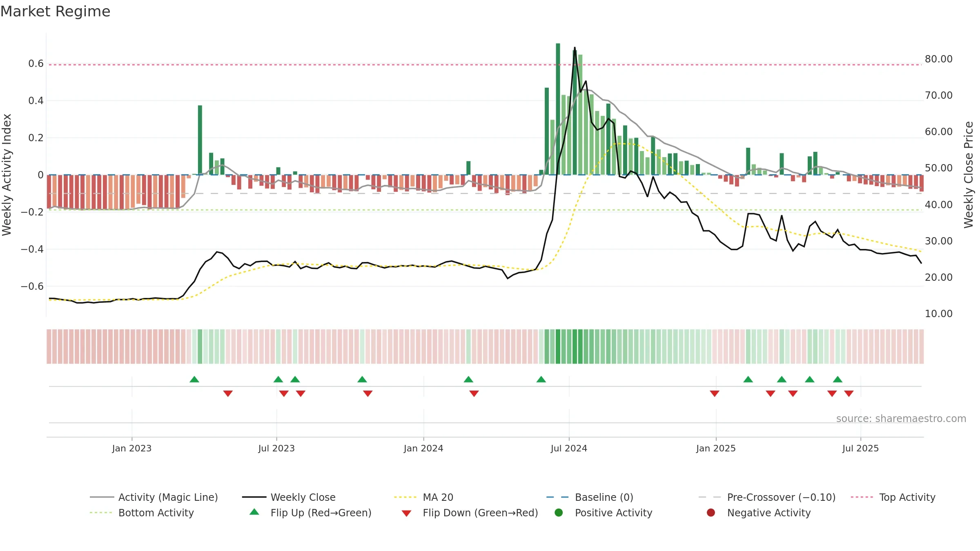The height and width of the screenshot is (551, 980).
Task: Click the Jan 2023 x-axis label
Action: point(132,449)
